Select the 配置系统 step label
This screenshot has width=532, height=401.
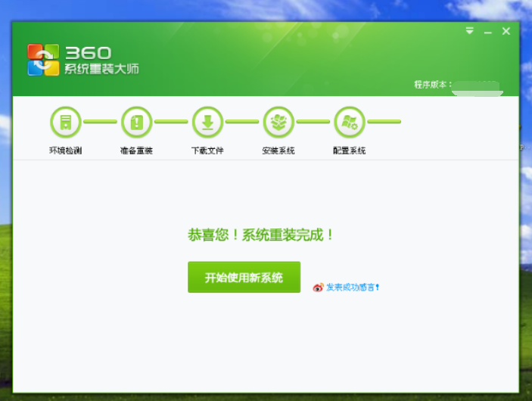point(349,151)
